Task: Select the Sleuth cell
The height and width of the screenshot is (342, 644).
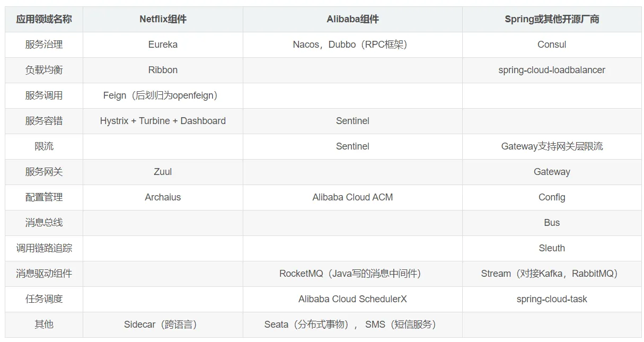Action: [x=552, y=248]
